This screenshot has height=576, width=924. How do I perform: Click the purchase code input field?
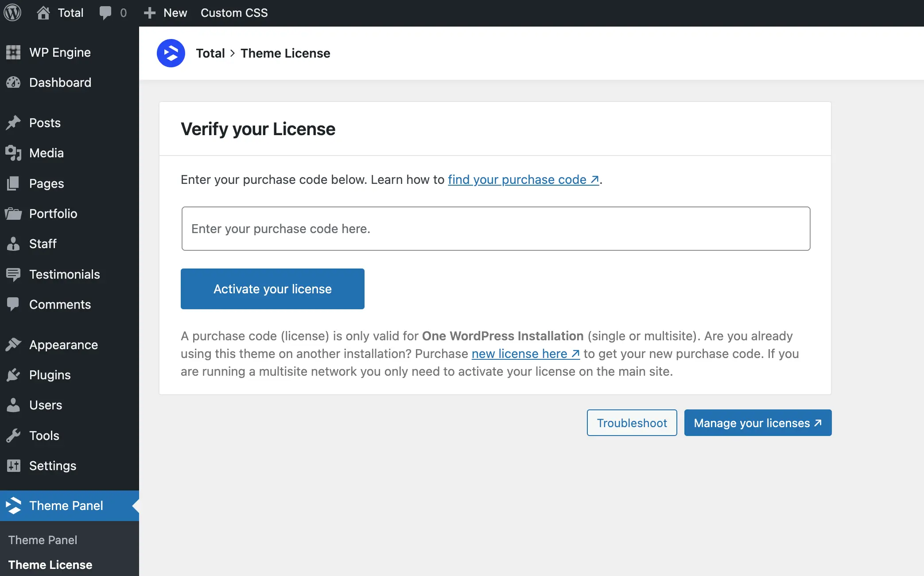click(x=496, y=229)
